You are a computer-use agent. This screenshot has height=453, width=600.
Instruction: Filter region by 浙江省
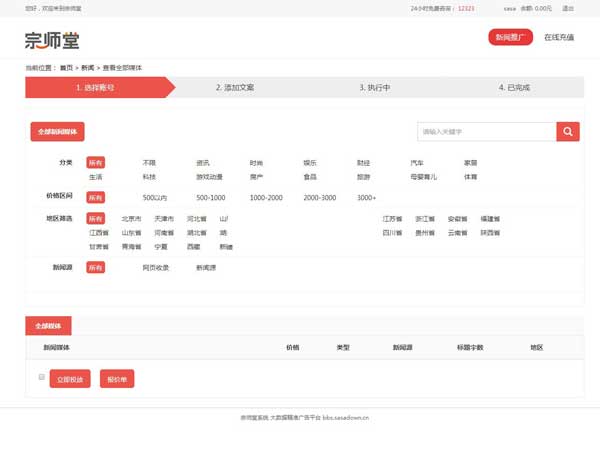(x=425, y=218)
